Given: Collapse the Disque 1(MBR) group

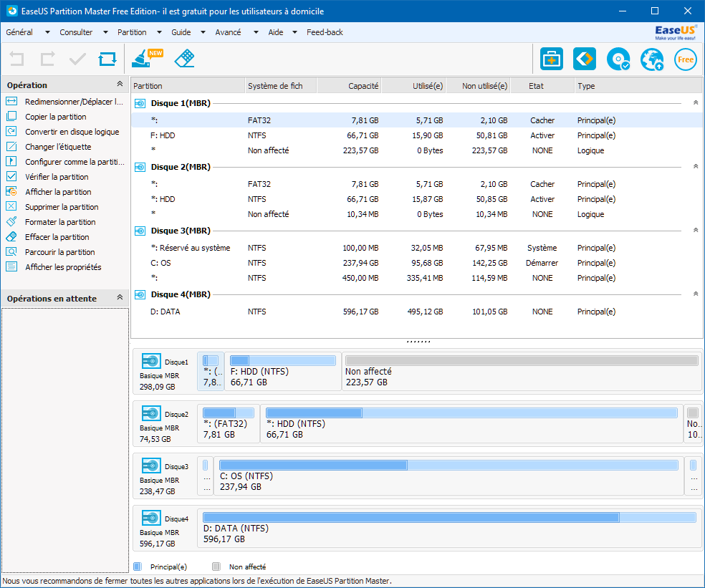Looking at the screenshot, I should [x=696, y=103].
